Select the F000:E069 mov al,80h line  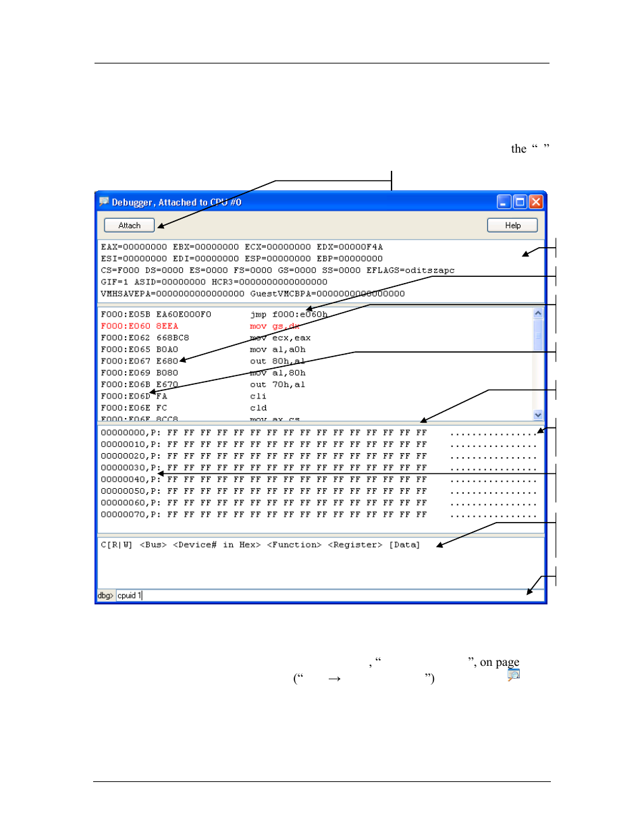[x=203, y=373]
